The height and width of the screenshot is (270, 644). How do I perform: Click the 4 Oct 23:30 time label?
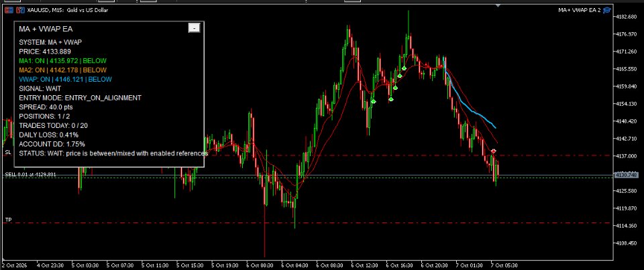pyautogui.click(x=51, y=265)
